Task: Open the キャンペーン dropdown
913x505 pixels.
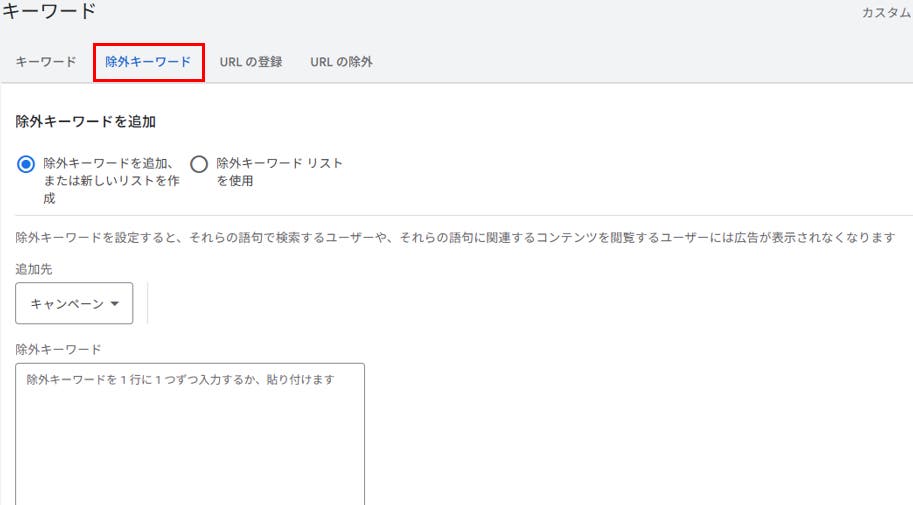Action: (x=74, y=303)
